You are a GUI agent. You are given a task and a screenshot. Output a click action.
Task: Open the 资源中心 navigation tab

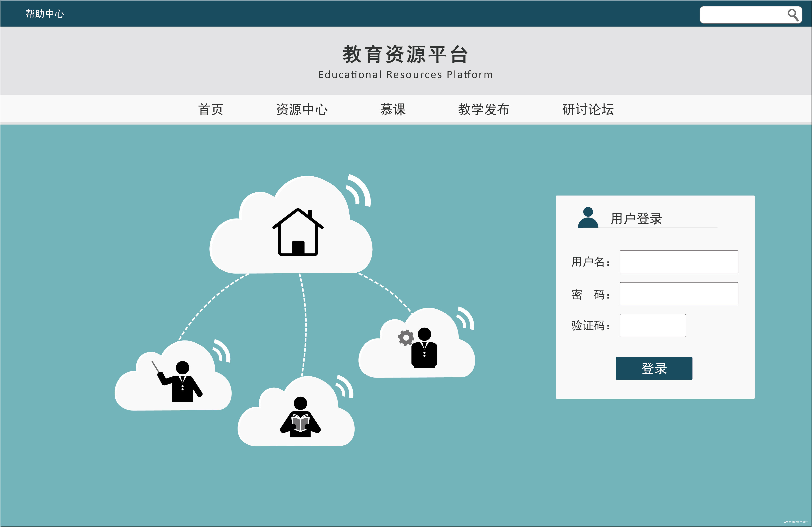pos(302,109)
